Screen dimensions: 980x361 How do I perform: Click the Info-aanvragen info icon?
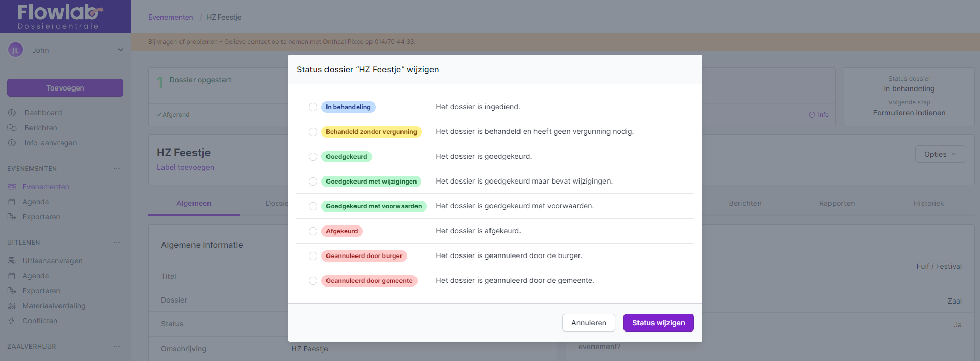(x=12, y=143)
